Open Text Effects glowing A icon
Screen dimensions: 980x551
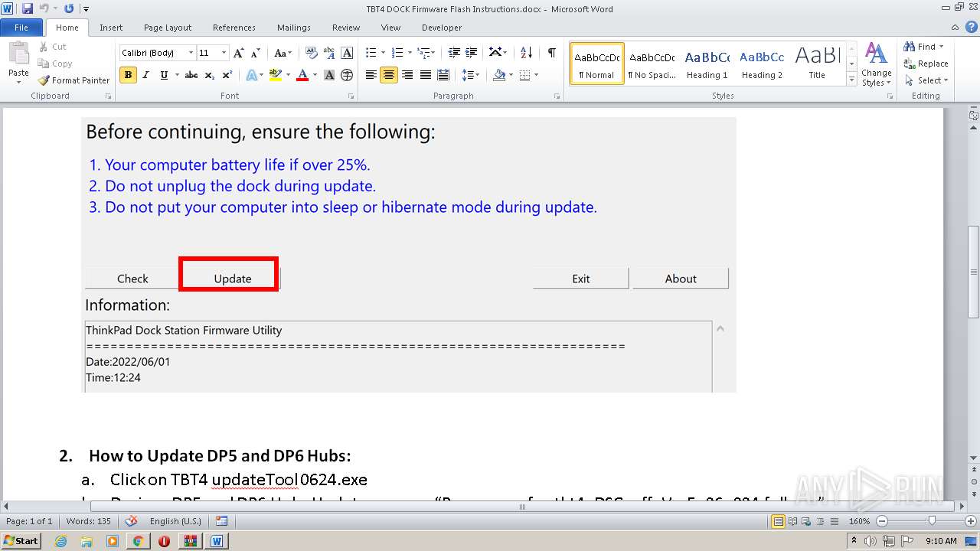coord(251,75)
